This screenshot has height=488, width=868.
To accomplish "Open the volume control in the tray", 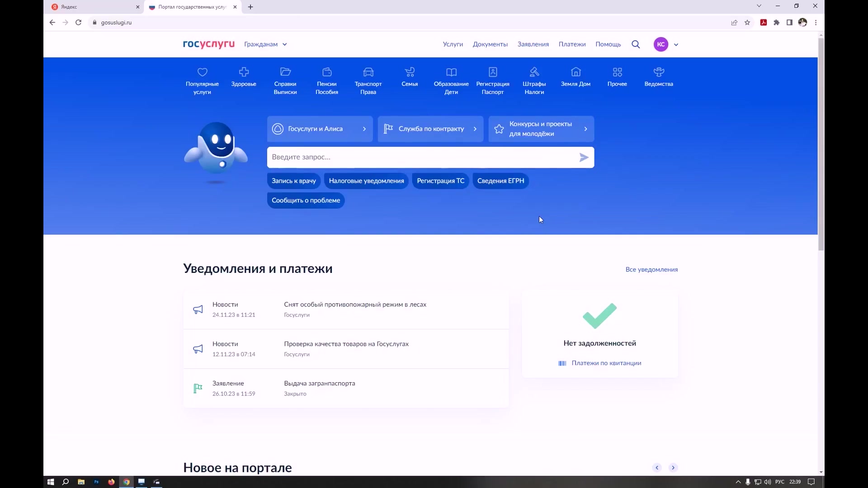I will [768, 482].
